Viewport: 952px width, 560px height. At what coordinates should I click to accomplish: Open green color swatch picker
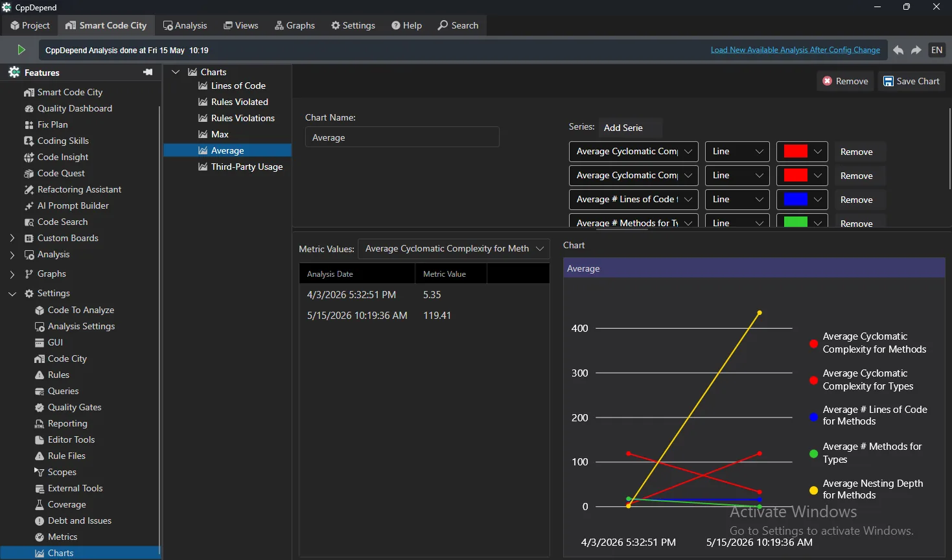[x=802, y=221]
